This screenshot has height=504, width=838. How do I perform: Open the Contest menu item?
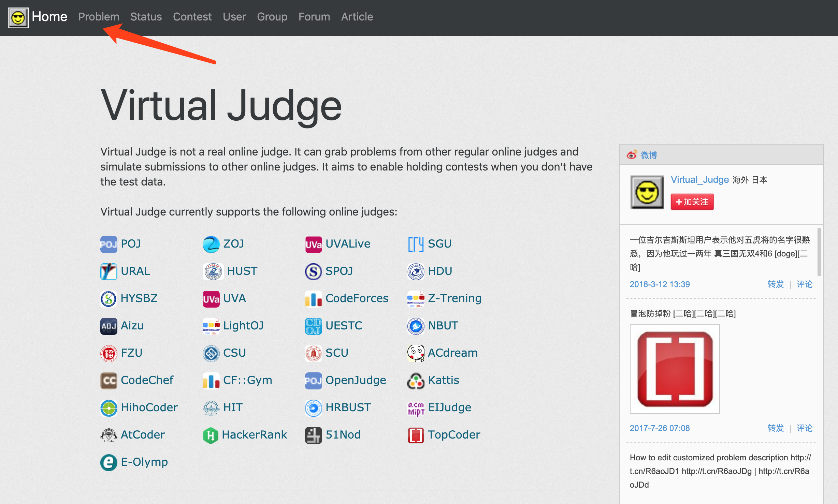click(x=192, y=17)
